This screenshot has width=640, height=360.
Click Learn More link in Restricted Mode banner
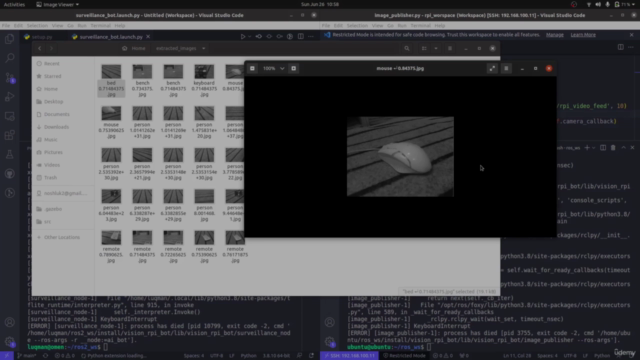(x=583, y=35)
